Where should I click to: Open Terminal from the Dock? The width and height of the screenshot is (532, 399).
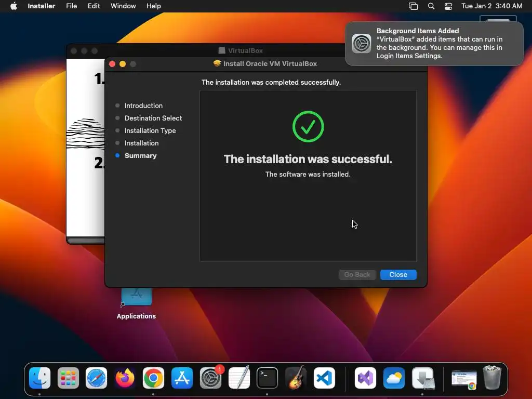[x=267, y=378]
